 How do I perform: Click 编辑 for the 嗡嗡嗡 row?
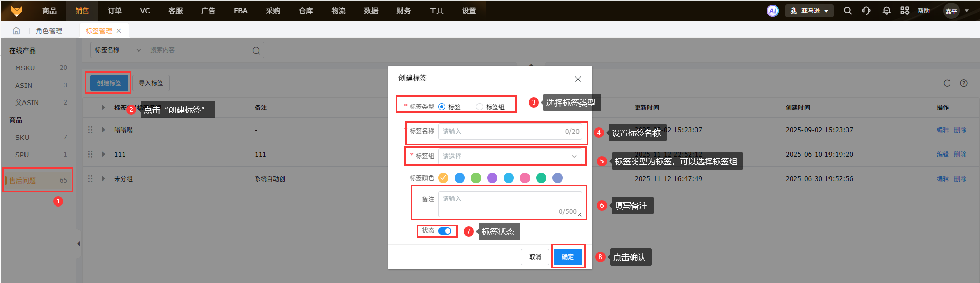tap(943, 130)
